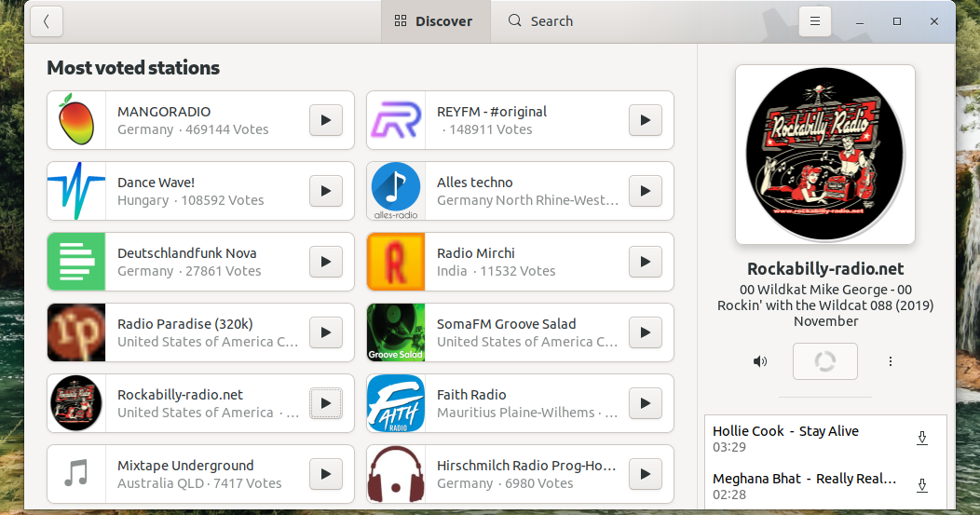
Task: Close the radio app window
Action: coord(934,21)
